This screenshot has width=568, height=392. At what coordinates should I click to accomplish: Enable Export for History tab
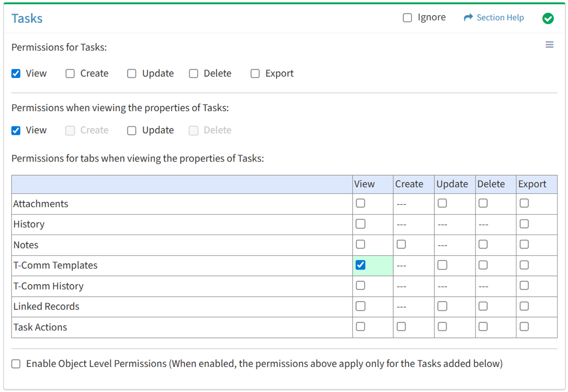point(524,224)
